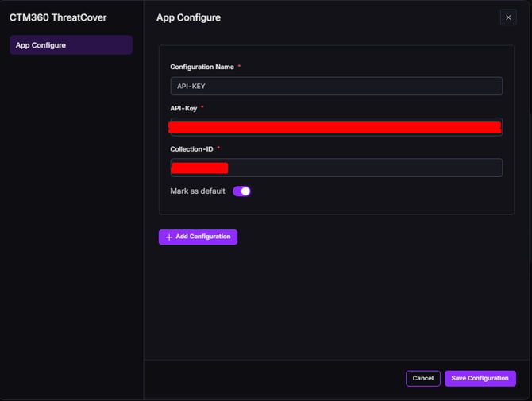The height and width of the screenshot is (401, 532).
Task: Focus the Collection-ID input field
Action: pos(336,168)
